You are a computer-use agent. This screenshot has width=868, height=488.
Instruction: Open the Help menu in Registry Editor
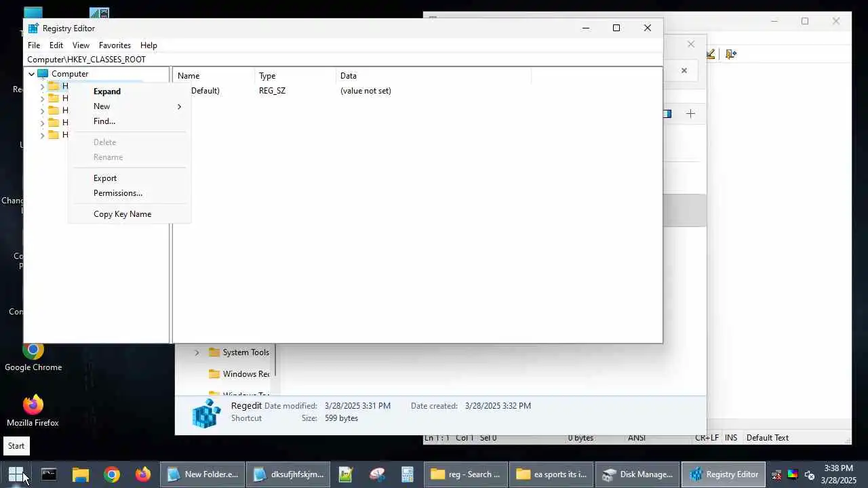pos(149,45)
